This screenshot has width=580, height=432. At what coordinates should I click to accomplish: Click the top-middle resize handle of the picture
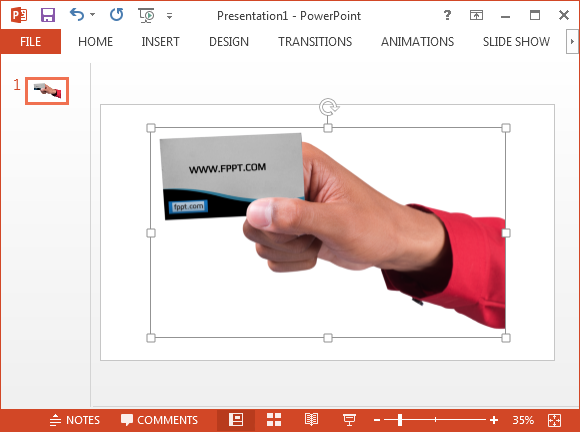[328, 128]
